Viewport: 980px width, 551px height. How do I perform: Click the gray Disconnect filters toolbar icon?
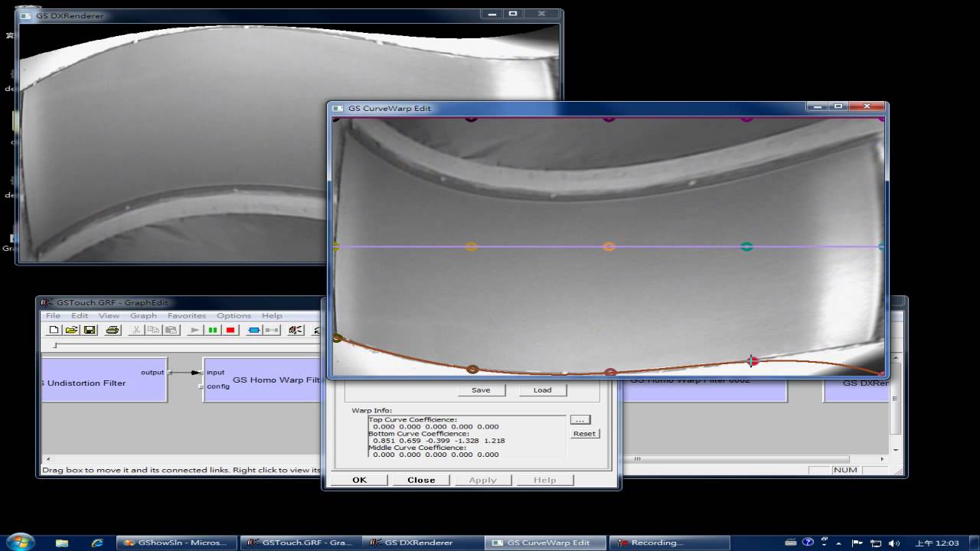point(272,330)
